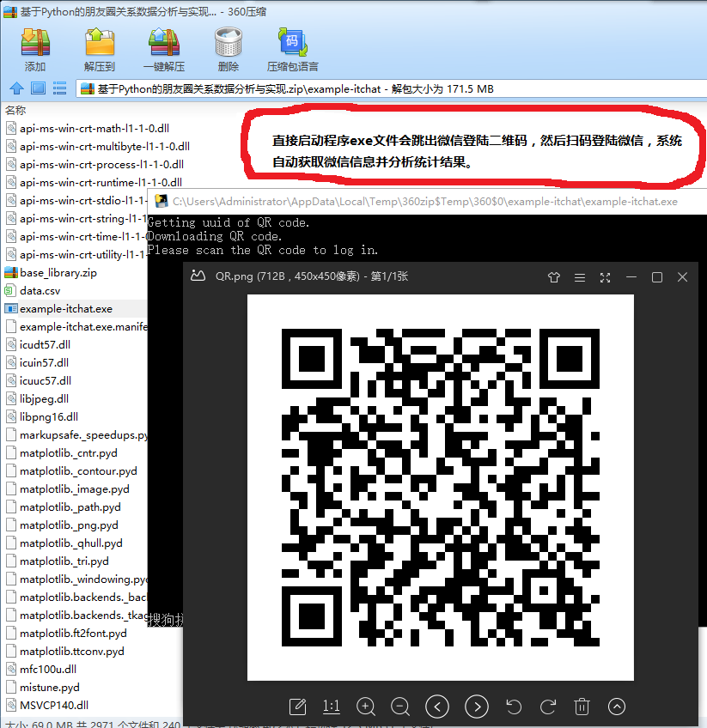The image size is (707, 728).
Task: Set image to 1:1 actual size
Action: [x=332, y=707]
